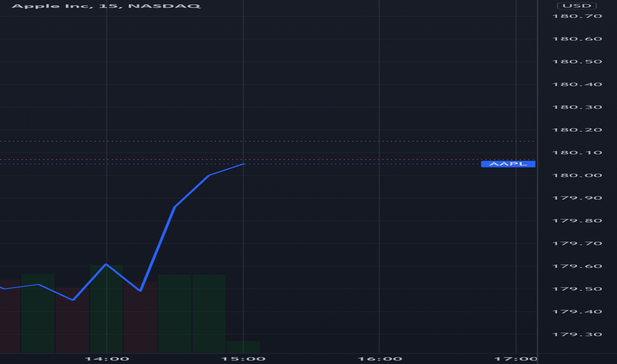Viewport: 617px width, 364px height.
Task: Click the volume bar under the 14:00 peak
Action: point(106,309)
